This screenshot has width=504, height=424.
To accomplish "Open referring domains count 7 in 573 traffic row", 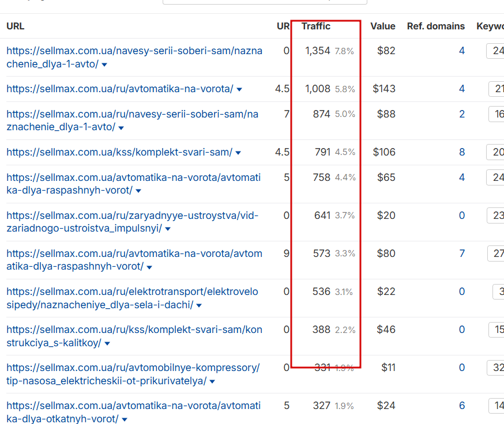I will 462,253.
